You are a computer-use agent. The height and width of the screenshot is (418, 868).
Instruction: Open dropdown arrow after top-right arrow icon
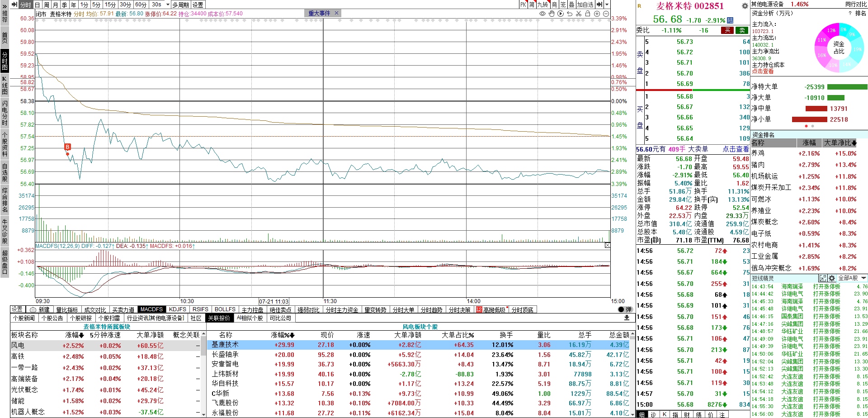(606, 5)
